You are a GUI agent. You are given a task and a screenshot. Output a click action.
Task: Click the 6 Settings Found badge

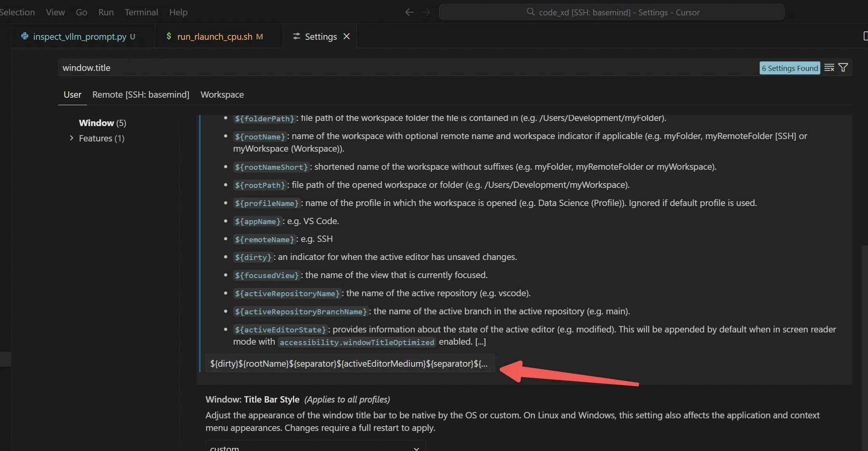(x=789, y=68)
